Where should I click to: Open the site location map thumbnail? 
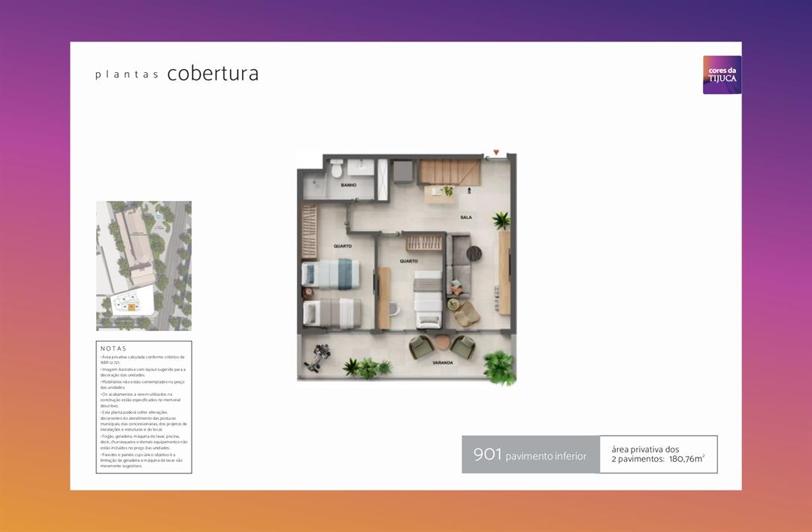click(144, 266)
